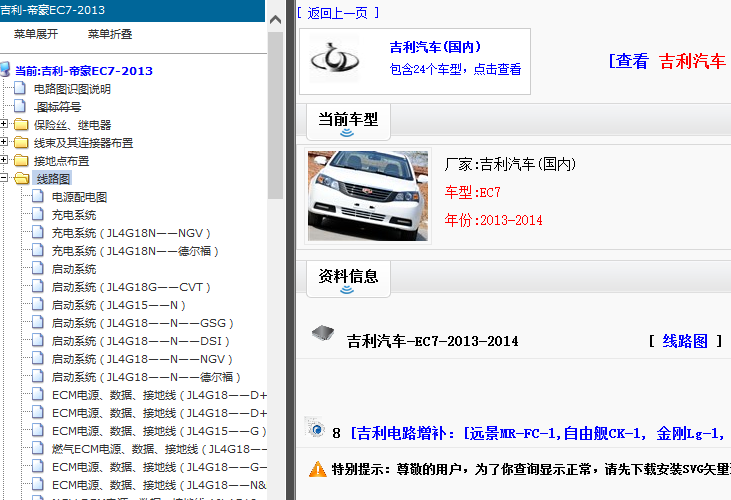731x500 pixels.
Task: Select the 资料信息 tab
Action: tap(348, 279)
